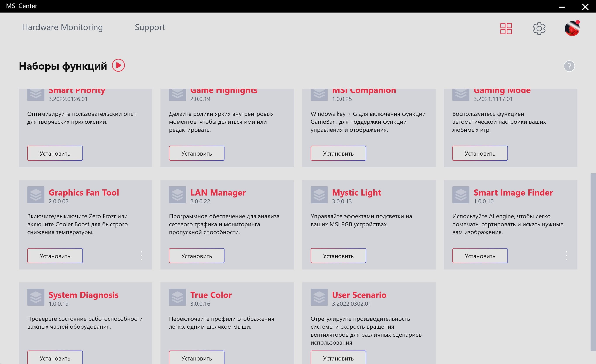
Task: Open Smart Image Finder more options menu
Action: point(567,256)
